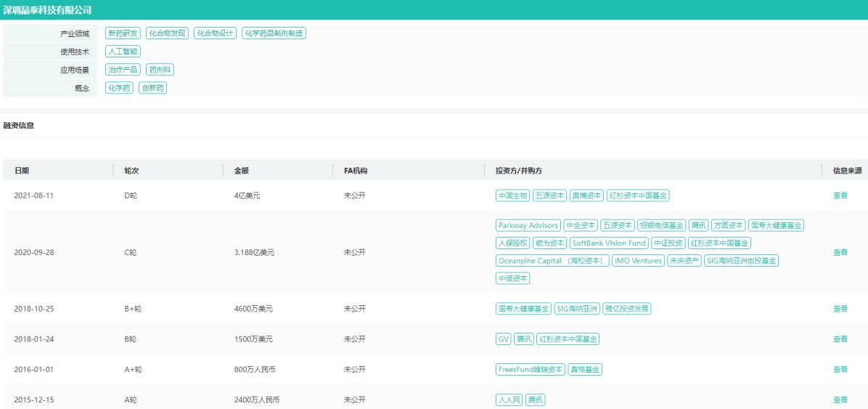Click 查看 in the 2015-12-15 A轮 row

click(840, 400)
